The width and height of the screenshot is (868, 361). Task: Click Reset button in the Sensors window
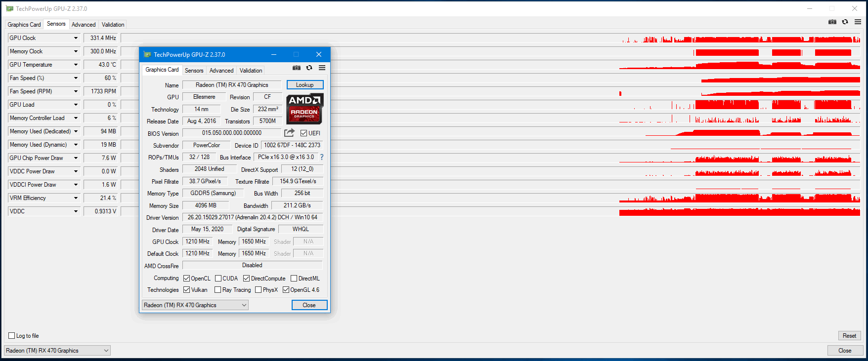pos(850,336)
